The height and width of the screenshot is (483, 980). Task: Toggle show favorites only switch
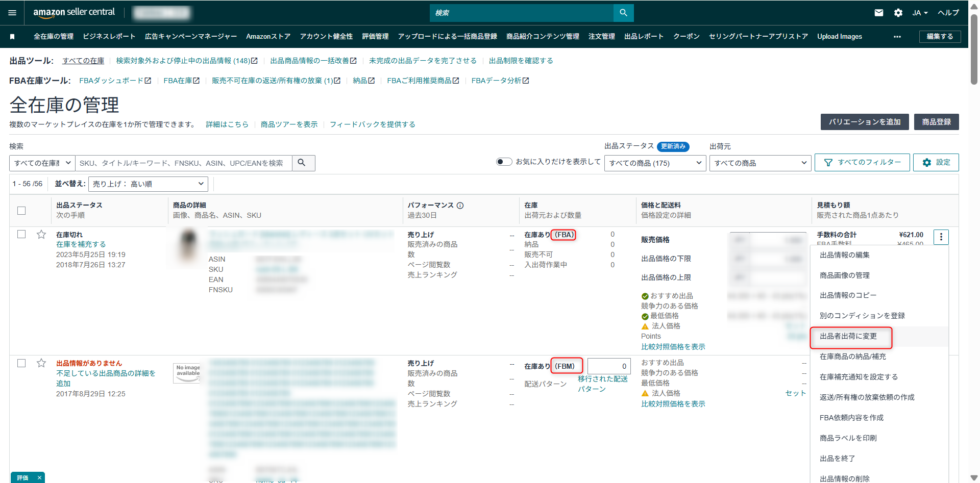point(504,162)
